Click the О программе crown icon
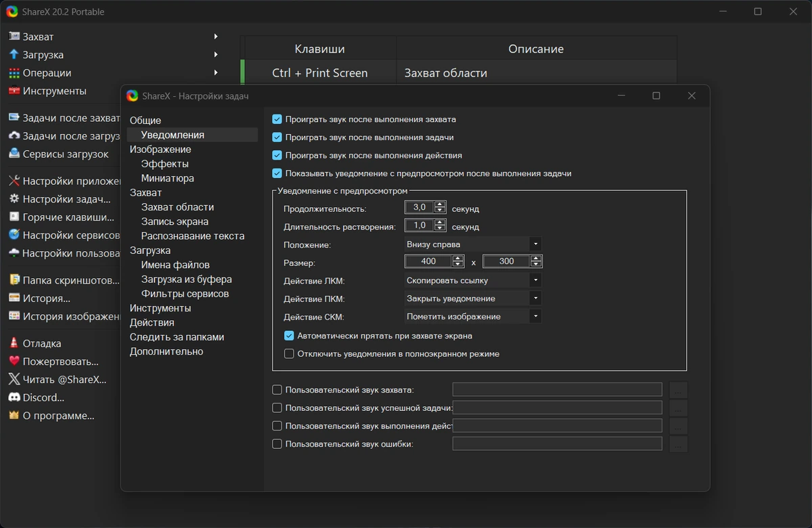The height and width of the screenshot is (528, 812). [x=14, y=416]
